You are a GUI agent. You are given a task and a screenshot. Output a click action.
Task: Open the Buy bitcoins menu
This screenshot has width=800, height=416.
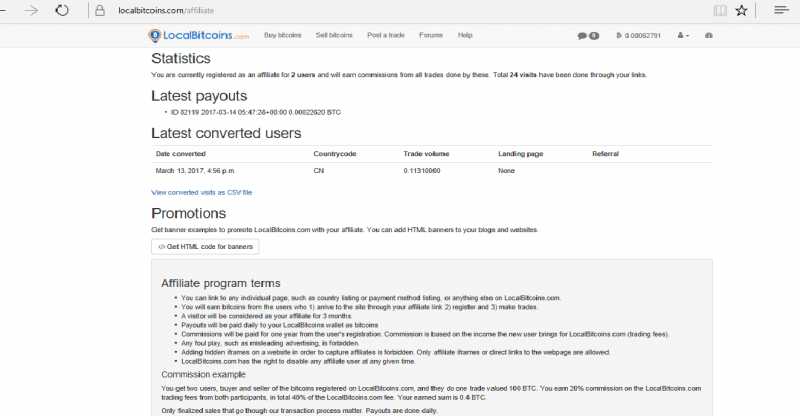(283, 35)
